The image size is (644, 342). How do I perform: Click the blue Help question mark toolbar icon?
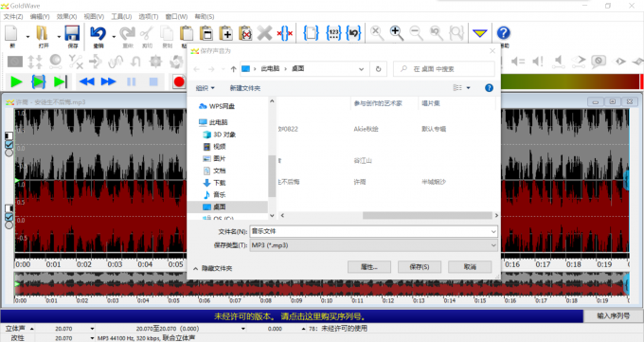coord(504,33)
